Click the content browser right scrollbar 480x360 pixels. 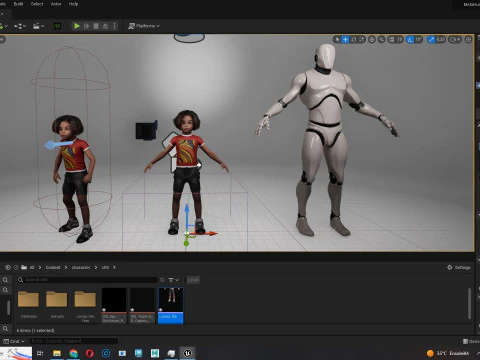pyautogui.click(x=469, y=303)
